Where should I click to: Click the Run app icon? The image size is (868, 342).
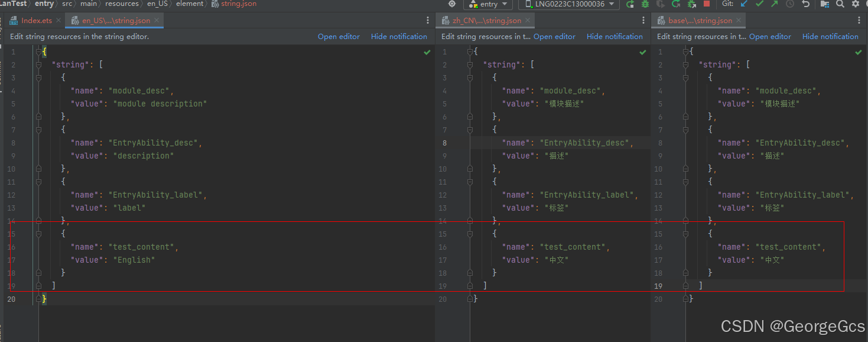coord(630,4)
